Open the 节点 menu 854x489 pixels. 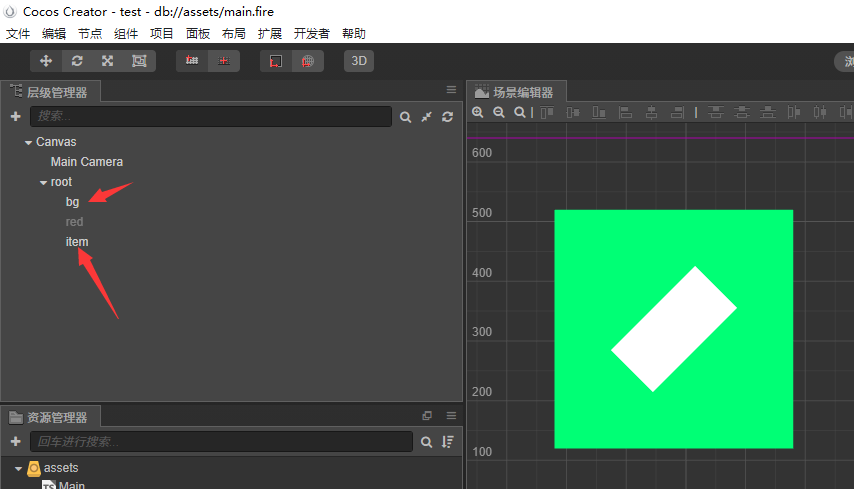click(x=90, y=34)
